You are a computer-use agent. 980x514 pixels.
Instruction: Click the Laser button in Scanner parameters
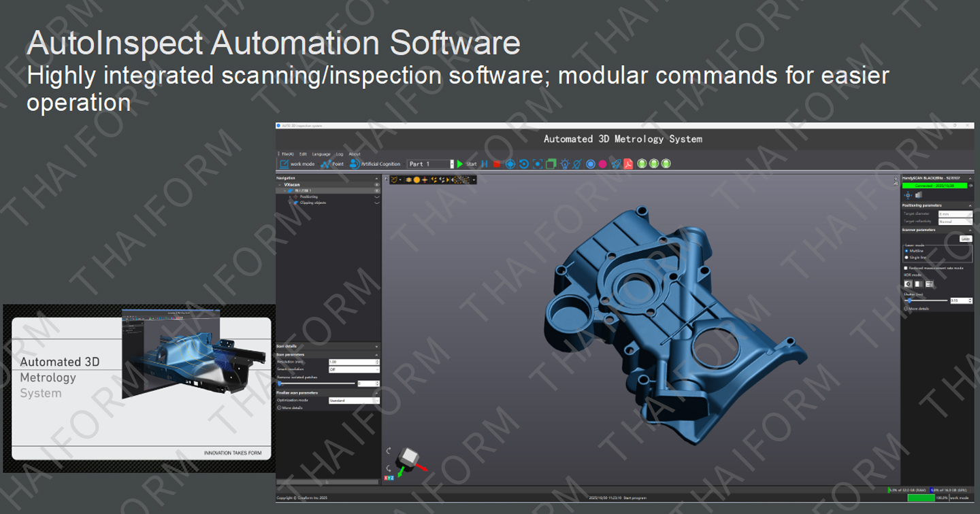(x=965, y=239)
